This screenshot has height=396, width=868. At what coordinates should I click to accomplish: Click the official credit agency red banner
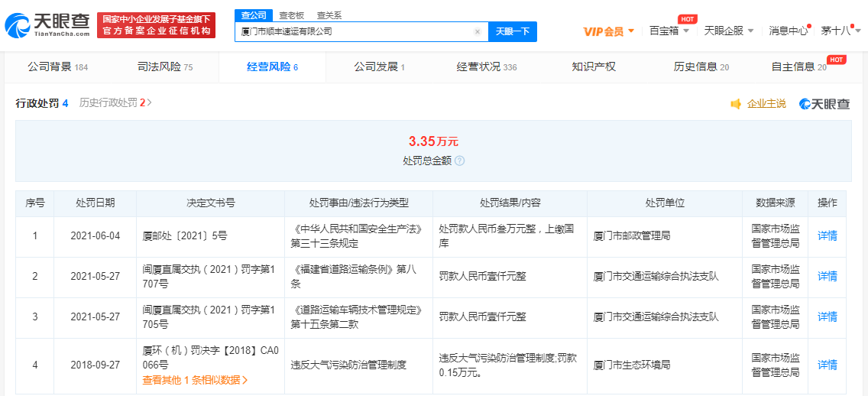pos(156,25)
